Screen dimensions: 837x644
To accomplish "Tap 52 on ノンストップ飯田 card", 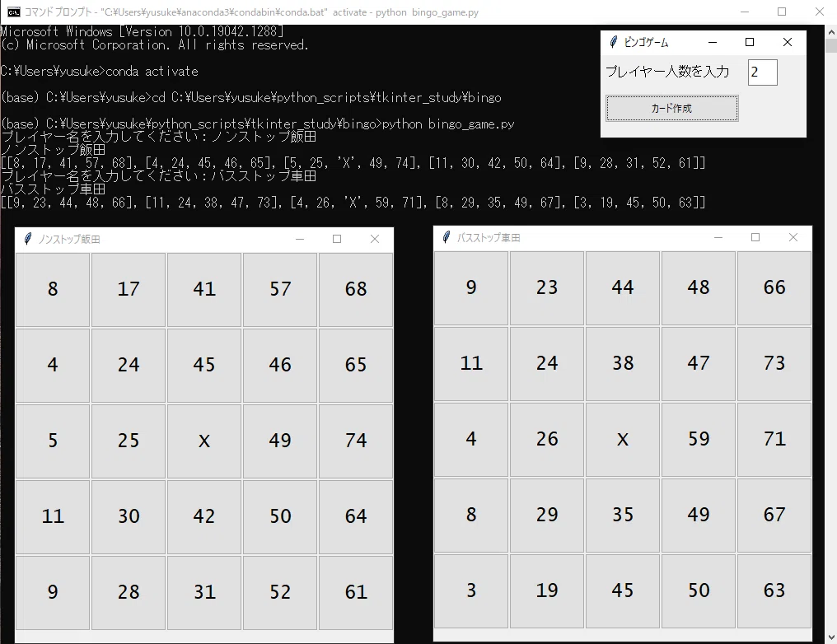I will [280, 592].
